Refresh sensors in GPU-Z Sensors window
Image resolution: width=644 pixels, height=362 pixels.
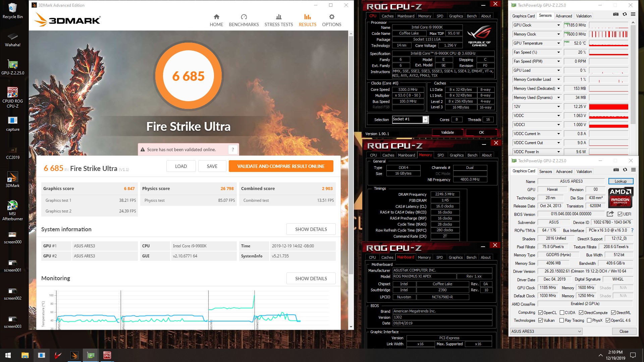pyautogui.click(x=625, y=14)
